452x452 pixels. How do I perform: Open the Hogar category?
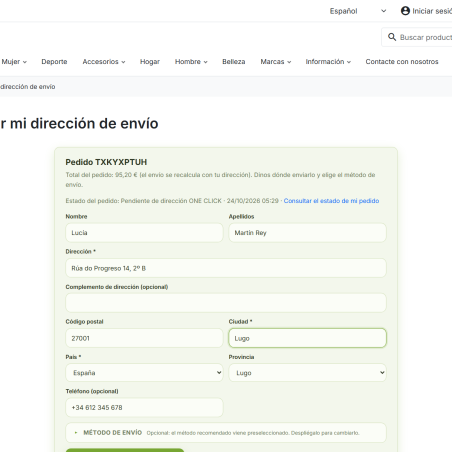pyautogui.click(x=150, y=62)
